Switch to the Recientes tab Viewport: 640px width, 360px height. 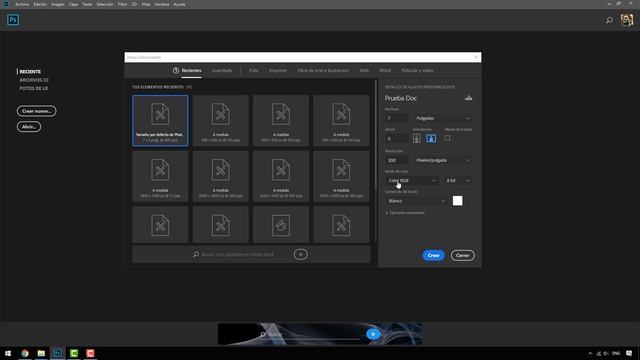[191, 70]
